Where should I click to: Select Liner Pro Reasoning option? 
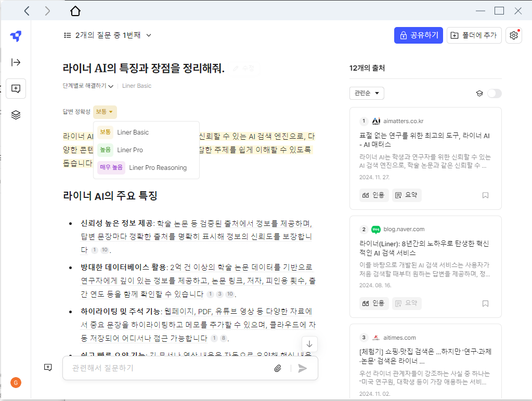tap(146, 167)
